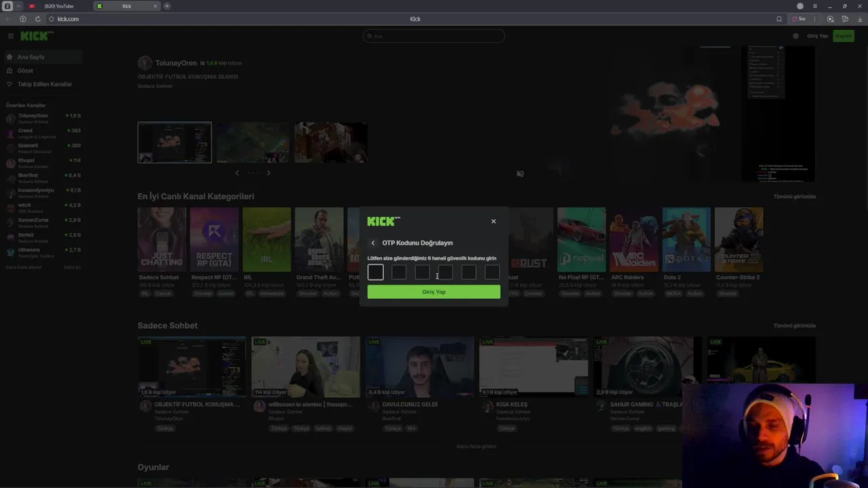Click the TolunayOren avatar above featured stream
868x488 pixels.
[144, 63]
